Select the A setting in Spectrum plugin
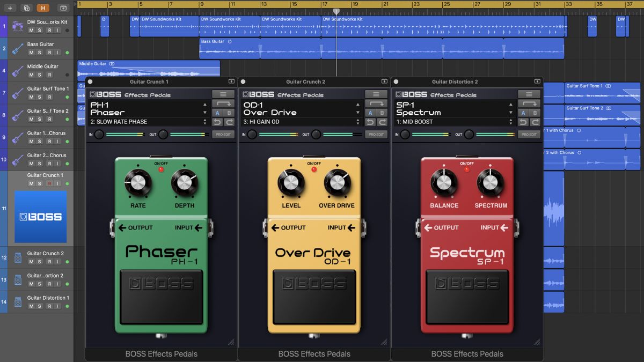Viewport: 644px width, 362px height. [x=524, y=113]
